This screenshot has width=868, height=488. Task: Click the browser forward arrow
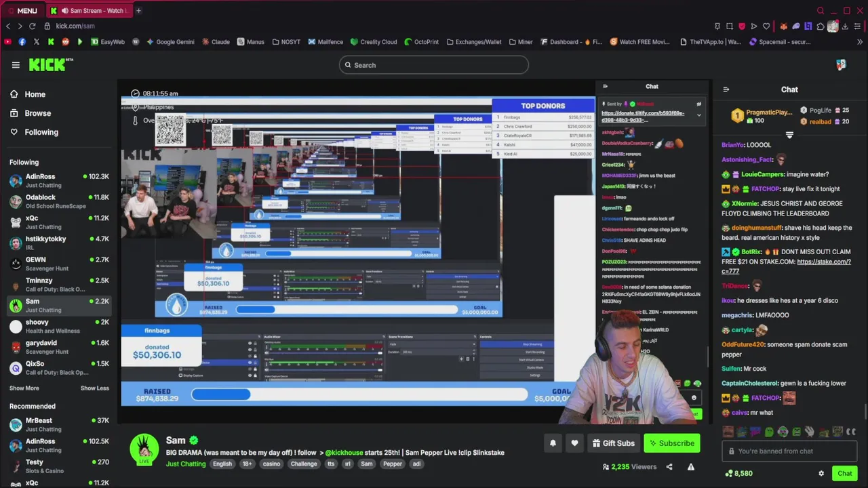[x=20, y=26]
